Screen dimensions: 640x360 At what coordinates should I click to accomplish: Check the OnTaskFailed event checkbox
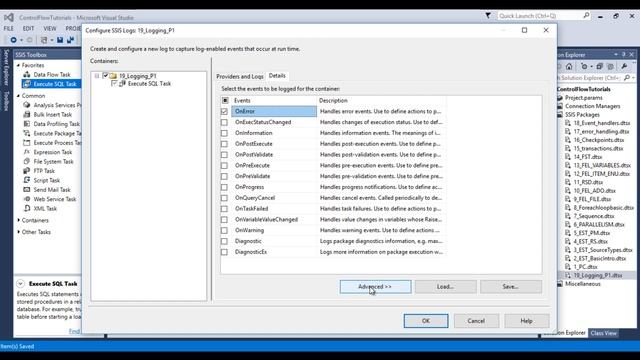224,209
